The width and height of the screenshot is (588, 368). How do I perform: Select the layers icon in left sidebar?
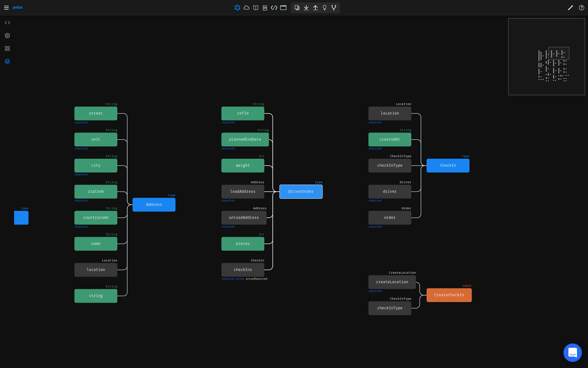(x=7, y=61)
